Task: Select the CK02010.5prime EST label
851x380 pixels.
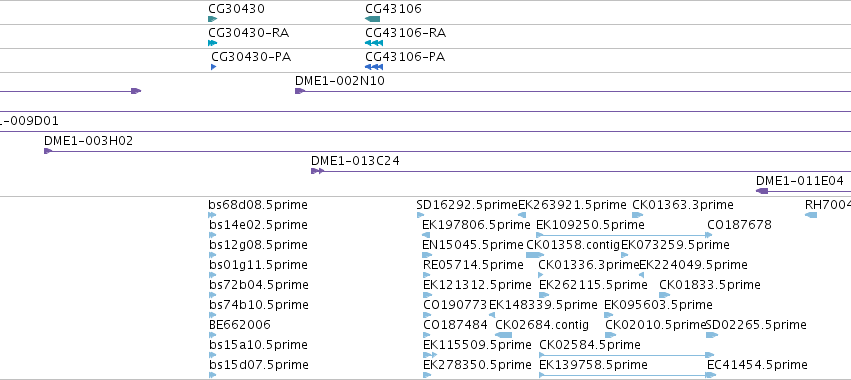Action: 655,325
